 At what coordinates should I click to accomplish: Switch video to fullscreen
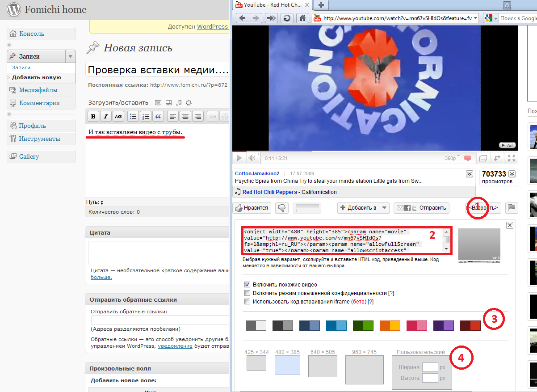(x=512, y=158)
